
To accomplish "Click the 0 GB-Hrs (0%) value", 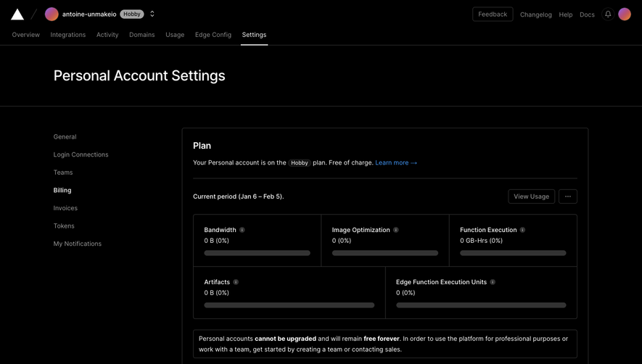I will [x=481, y=240].
